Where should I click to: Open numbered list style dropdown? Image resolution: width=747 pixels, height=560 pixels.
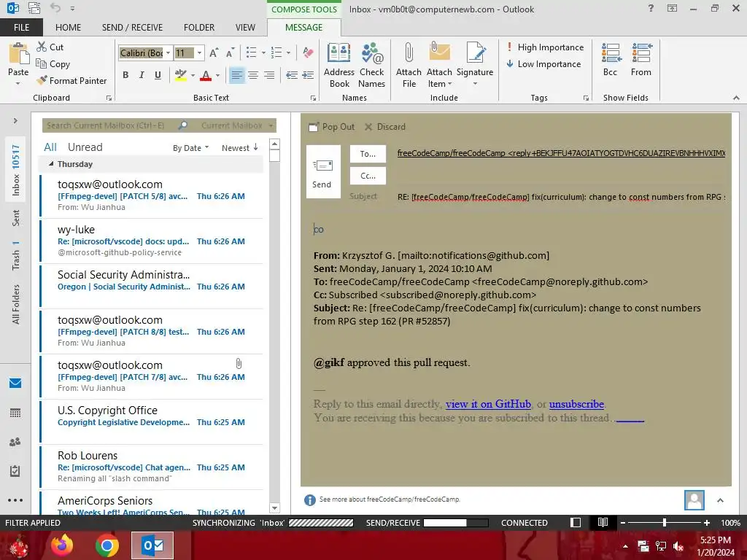tap(288, 52)
